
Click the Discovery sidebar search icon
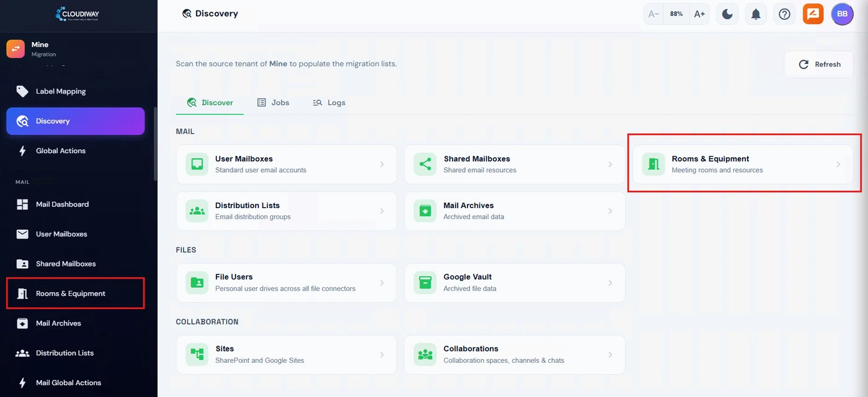pyautogui.click(x=22, y=121)
